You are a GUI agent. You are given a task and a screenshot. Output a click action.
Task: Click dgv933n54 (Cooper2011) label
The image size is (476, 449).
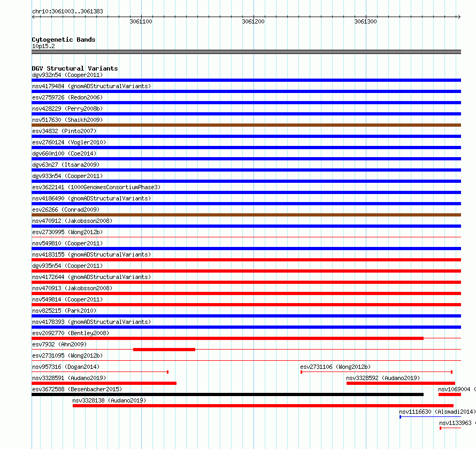click(67, 176)
